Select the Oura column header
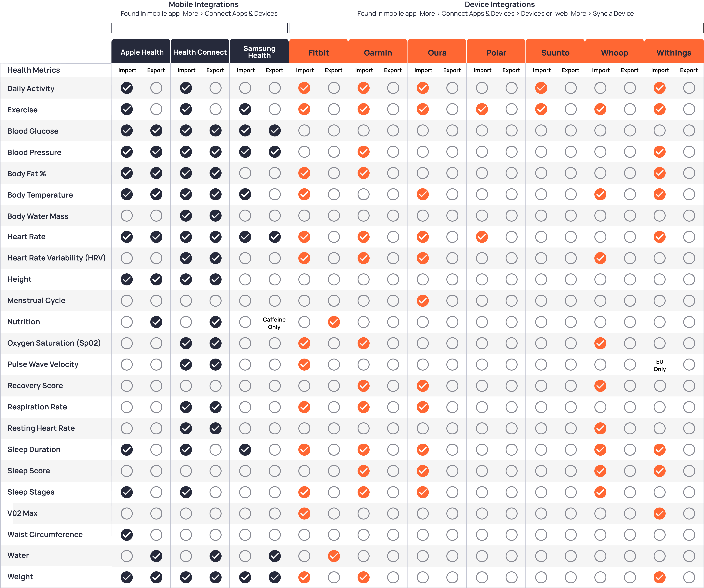The height and width of the screenshot is (588, 704). (x=437, y=51)
